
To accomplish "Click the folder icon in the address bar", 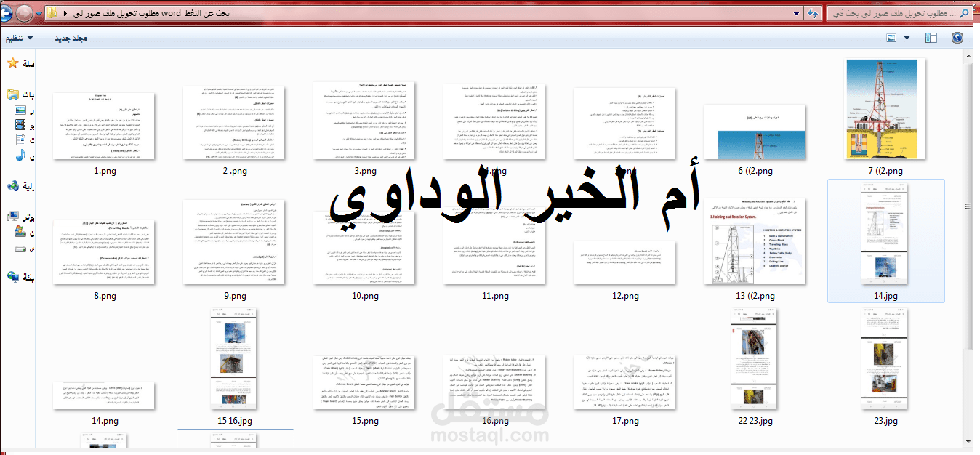I will pyautogui.click(x=53, y=13).
